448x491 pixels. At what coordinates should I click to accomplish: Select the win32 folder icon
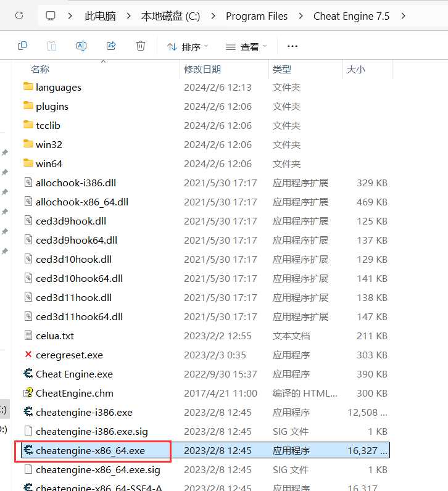tap(28, 144)
